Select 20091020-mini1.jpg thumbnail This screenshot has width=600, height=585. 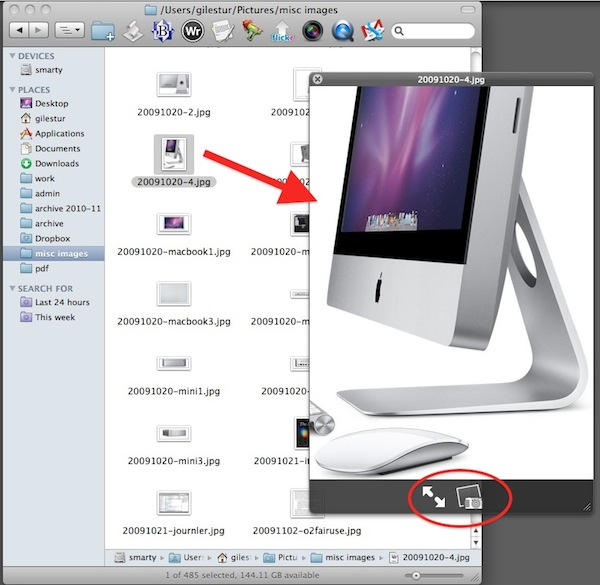pos(174,363)
